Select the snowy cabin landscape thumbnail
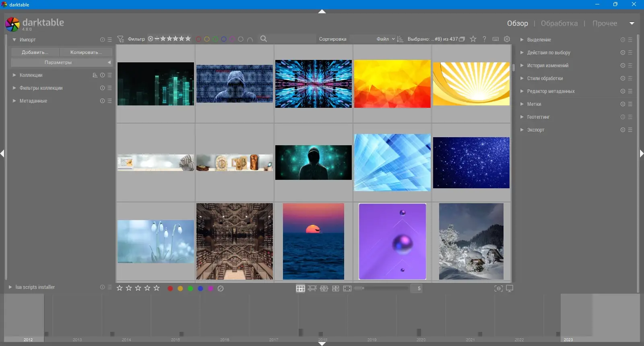 click(x=471, y=241)
